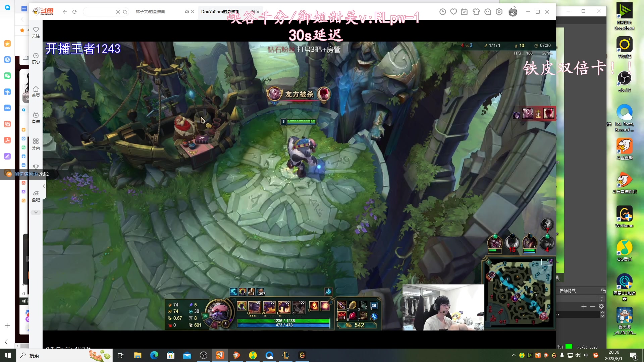Show hidden system tray icons
644x362 pixels.
514,355
